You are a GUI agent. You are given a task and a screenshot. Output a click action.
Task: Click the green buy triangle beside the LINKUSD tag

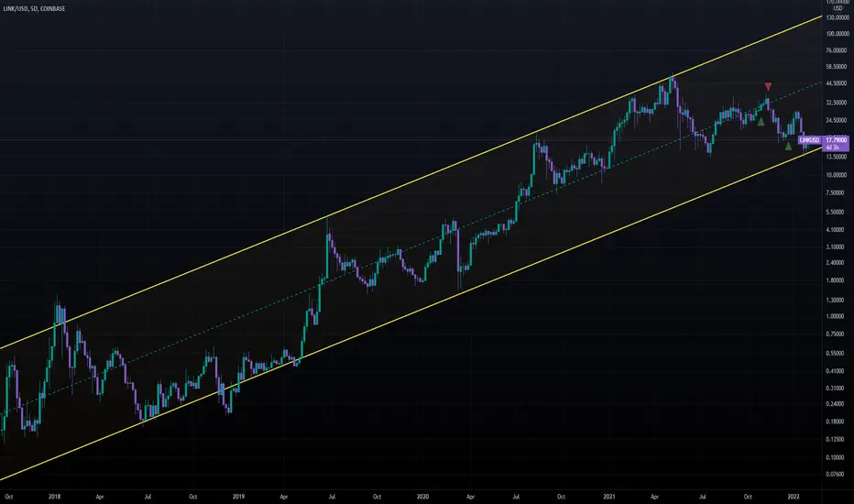[788, 146]
